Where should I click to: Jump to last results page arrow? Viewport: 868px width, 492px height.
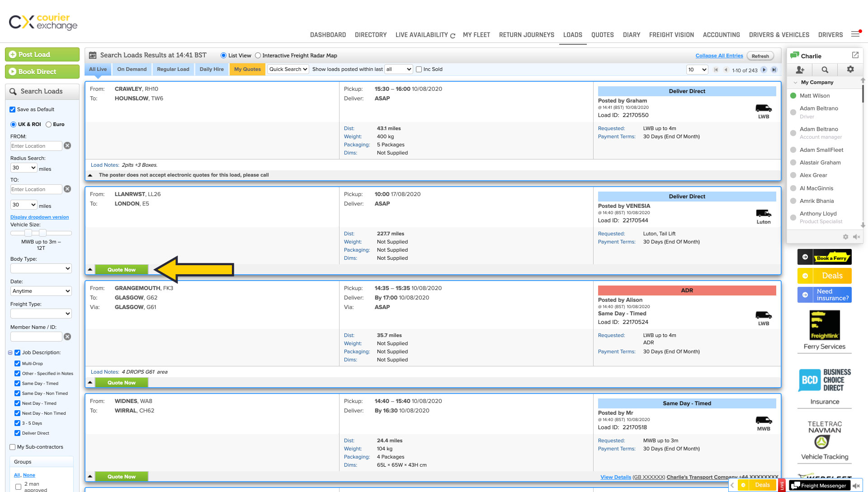[774, 70]
